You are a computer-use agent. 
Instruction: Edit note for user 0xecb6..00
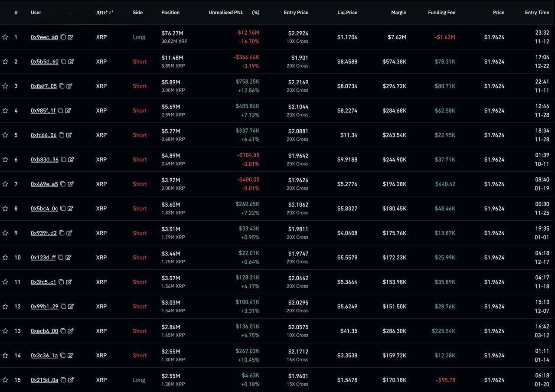pyautogui.click(x=70, y=331)
